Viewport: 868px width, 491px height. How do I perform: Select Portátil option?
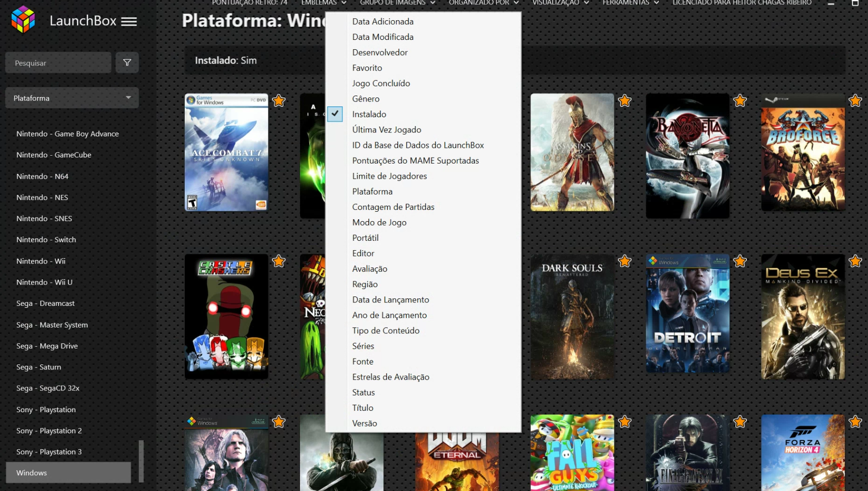point(365,238)
